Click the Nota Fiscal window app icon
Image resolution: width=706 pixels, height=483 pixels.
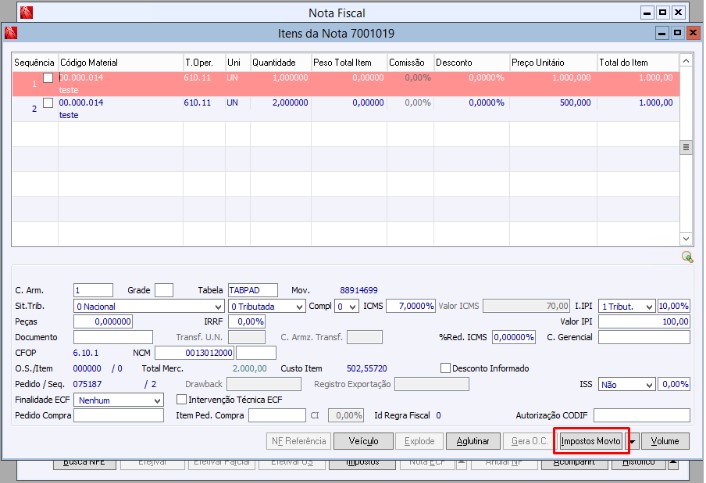[x=27, y=13]
